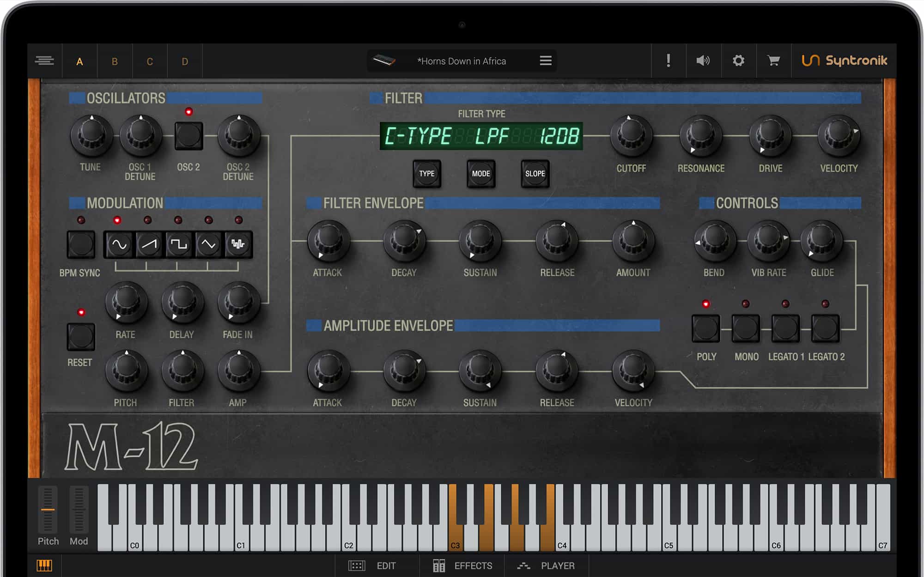Open settings via the gear icon
924x577 pixels.
(738, 61)
